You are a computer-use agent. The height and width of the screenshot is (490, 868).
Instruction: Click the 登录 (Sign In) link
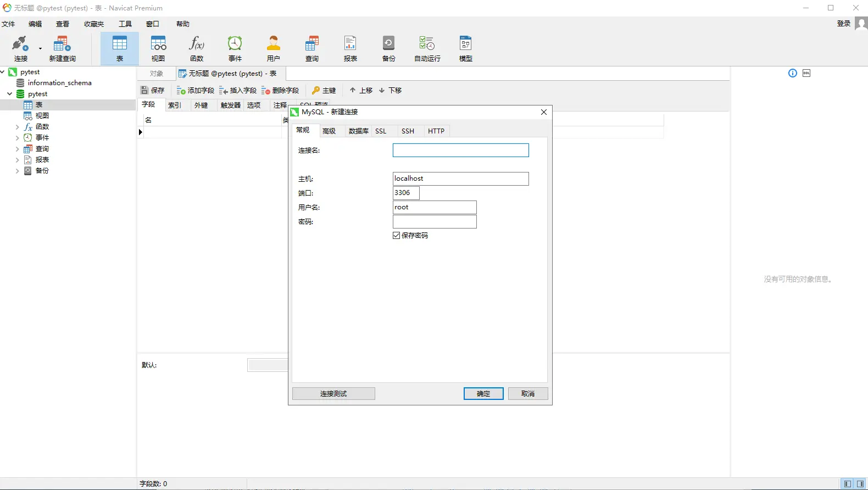(844, 24)
